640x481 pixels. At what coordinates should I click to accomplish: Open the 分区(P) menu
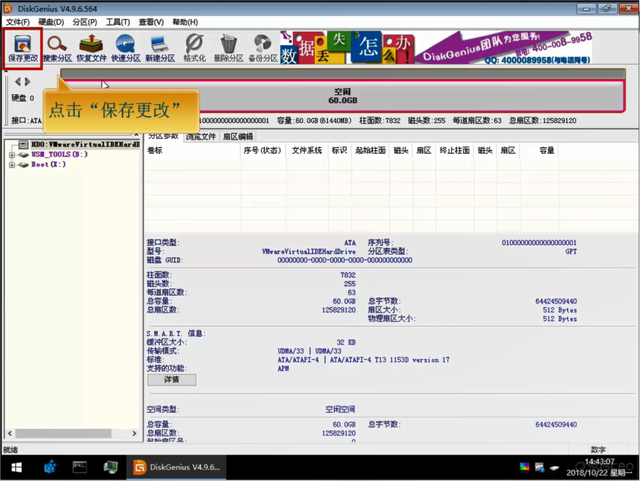(85, 22)
